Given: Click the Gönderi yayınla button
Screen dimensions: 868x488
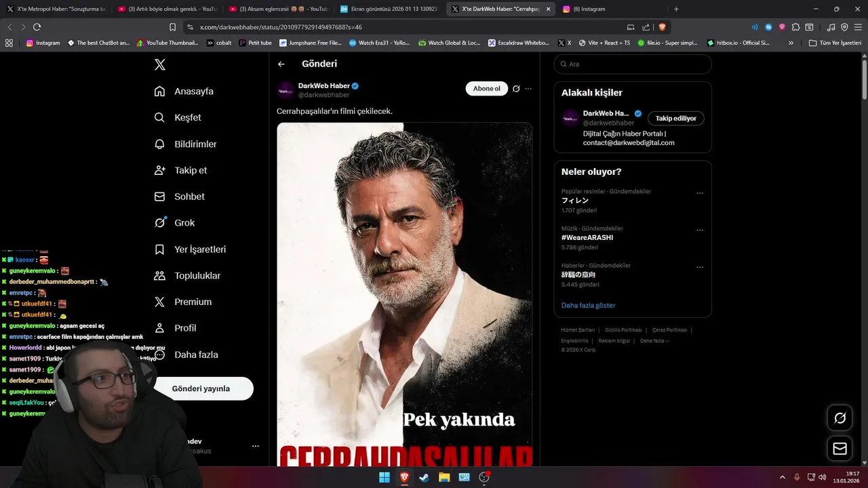Looking at the screenshot, I should 201,388.
